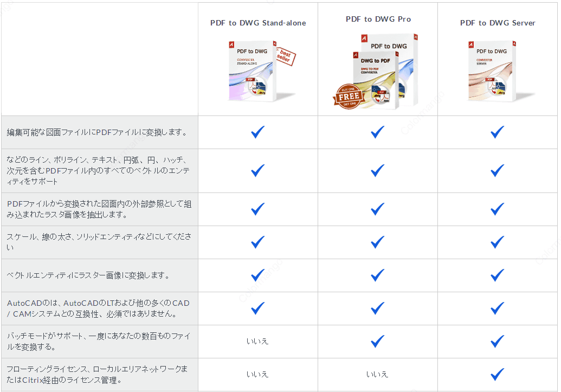Screen dimensions: 561x392
Task: Click Pro checkmark in scale and line width row
Action: click(377, 242)
